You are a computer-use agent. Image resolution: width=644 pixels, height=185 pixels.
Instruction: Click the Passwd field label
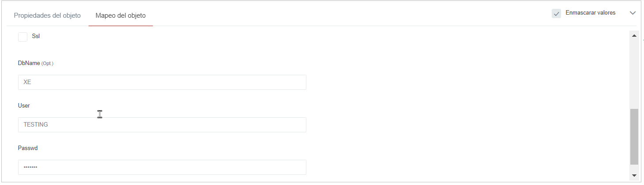pyautogui.click(x=28, y=148)
